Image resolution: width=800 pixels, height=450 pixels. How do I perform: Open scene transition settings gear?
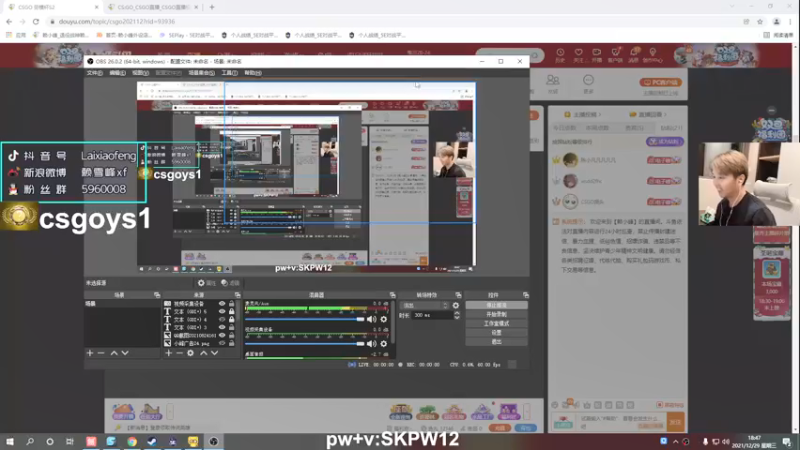pos(456,306)
